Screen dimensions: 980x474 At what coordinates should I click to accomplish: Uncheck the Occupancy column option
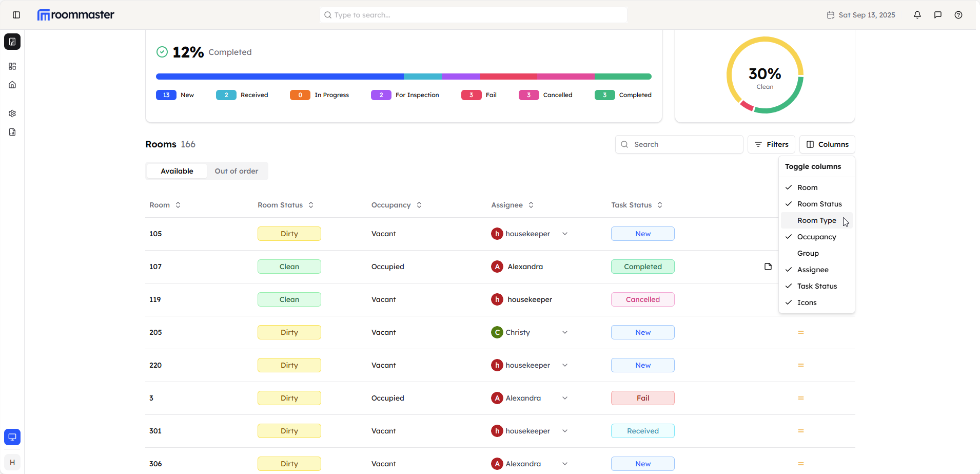[x=816, y=237]
